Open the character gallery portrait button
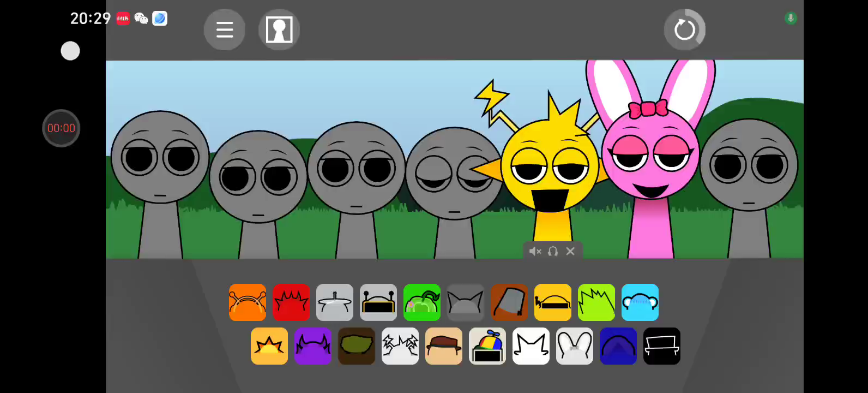The height and width of the screenshot is (393, 868). coord(279,29)
